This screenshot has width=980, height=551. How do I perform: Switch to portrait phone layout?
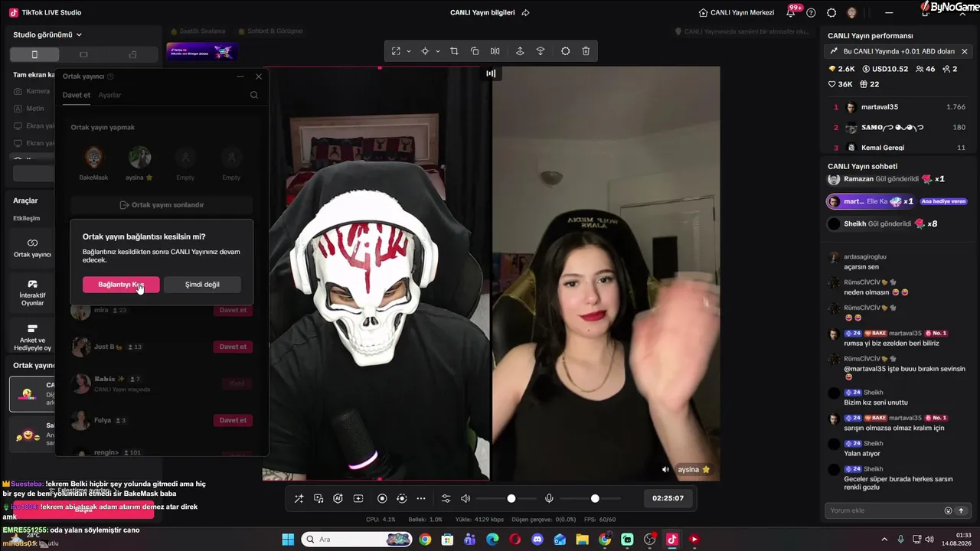(34, 54)
